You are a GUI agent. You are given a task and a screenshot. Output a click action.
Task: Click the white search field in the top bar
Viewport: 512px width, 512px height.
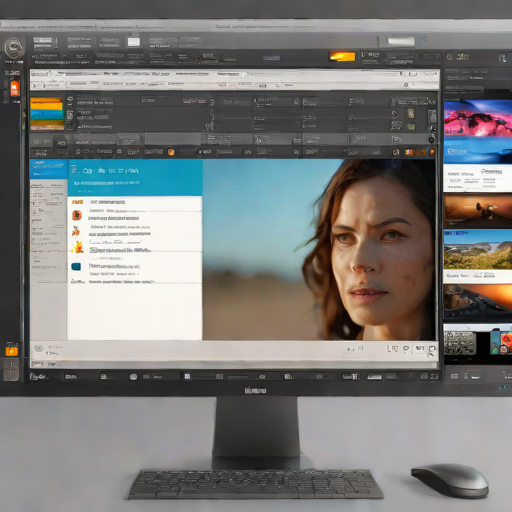(x=401, y=41)
